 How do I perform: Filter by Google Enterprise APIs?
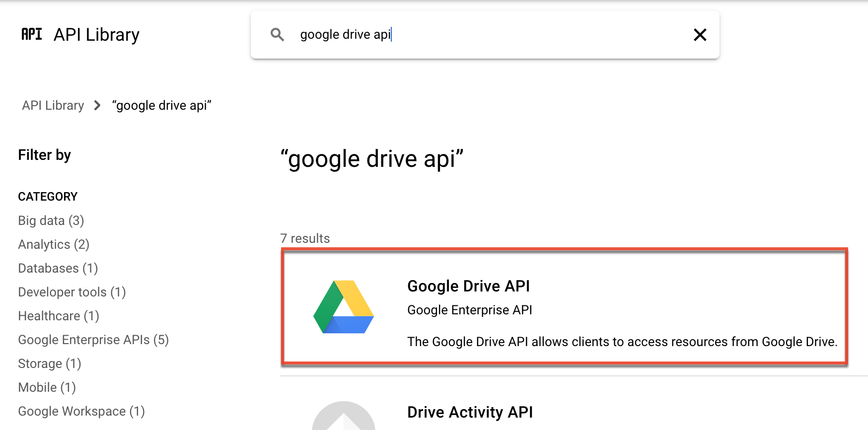[x=93, y=340]
